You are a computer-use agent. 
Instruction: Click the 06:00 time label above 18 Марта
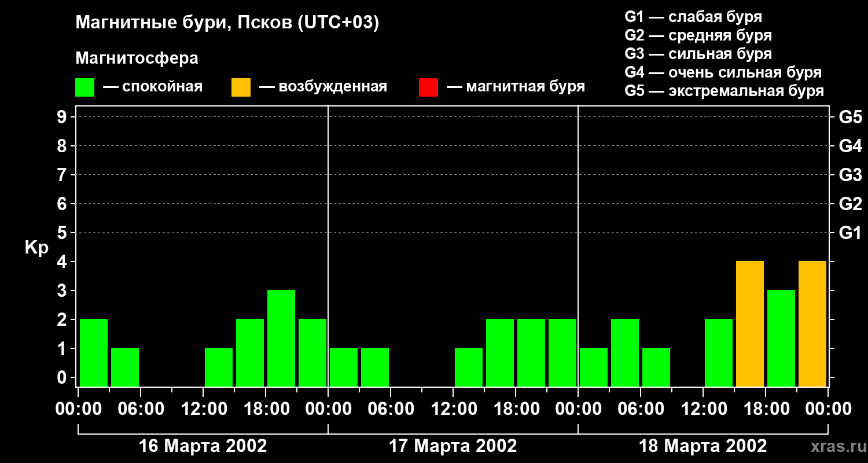[x=641, y=409]
